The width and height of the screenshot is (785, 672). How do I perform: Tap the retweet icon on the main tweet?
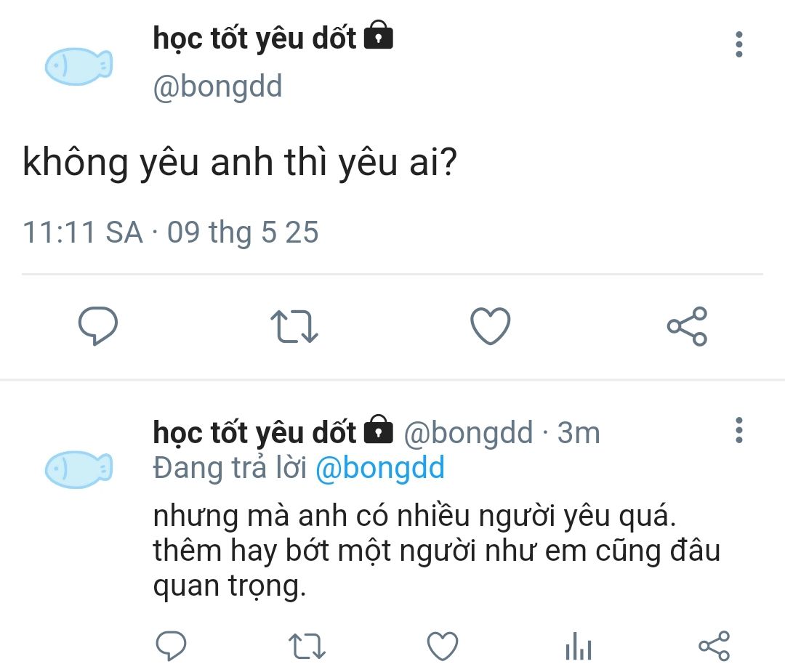coord(294,326)
